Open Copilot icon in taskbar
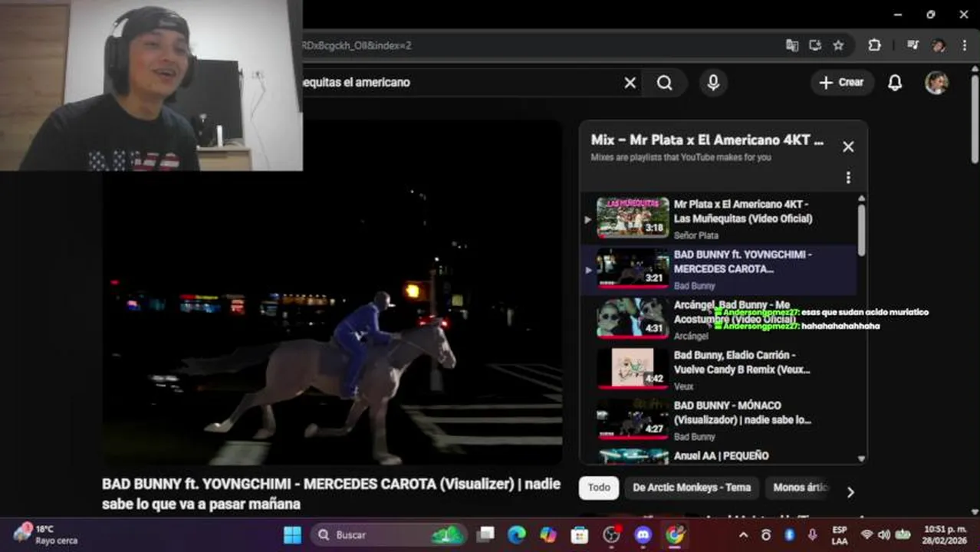This screenshot has width=980, height=552. (x=548, y=534)
